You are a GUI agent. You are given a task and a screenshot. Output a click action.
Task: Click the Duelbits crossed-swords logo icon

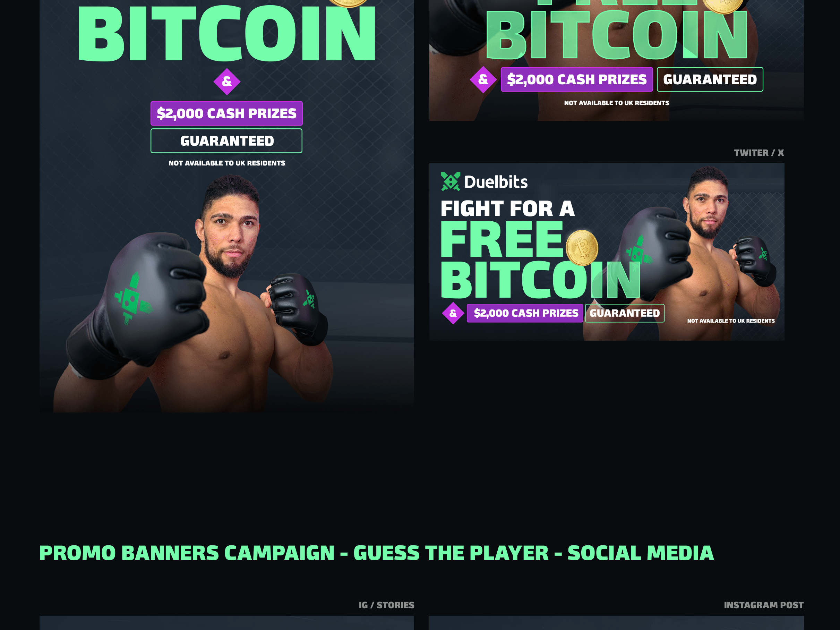point(451,181)
